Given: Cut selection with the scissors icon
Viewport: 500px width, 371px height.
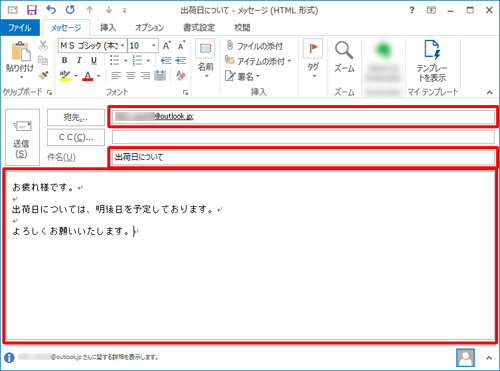Looking at the screenshot, I should (x=43, y=45).
